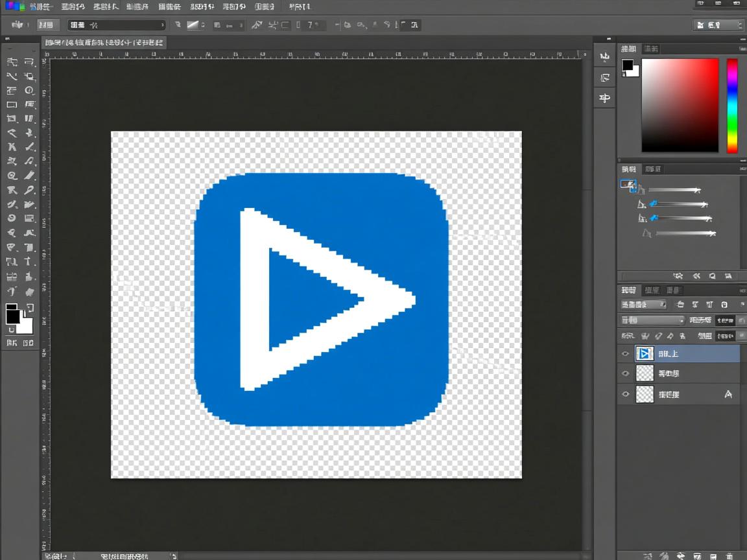This screenshot has width=747, height=560.
Task: Select the open document tab above the canvas
Action: pos(104,43)
